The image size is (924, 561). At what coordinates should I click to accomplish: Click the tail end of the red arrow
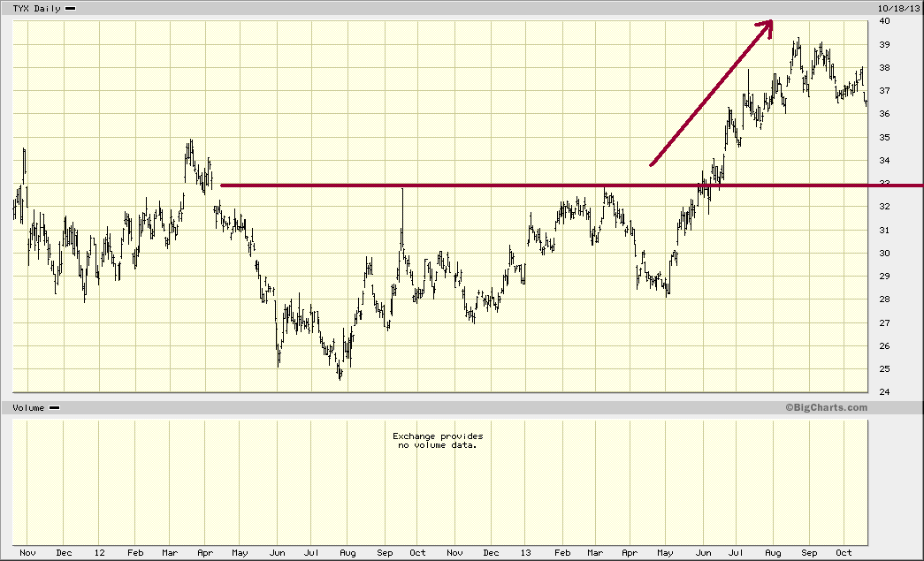[x=652, y=164]
